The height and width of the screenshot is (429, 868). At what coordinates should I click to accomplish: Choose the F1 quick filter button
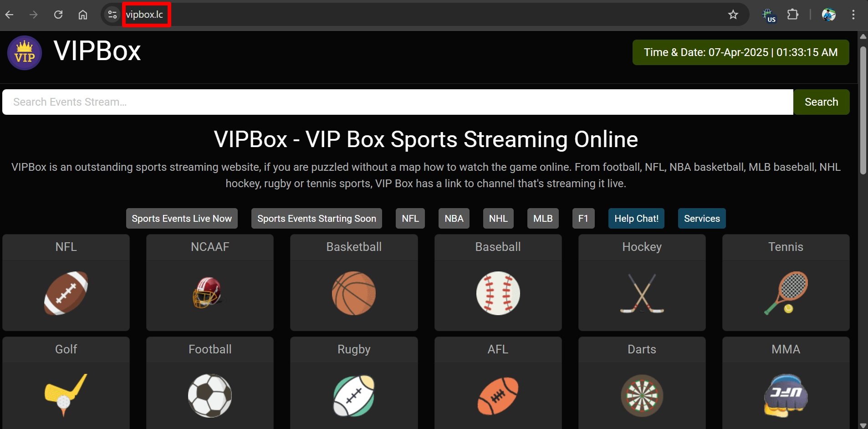[583, 219]
